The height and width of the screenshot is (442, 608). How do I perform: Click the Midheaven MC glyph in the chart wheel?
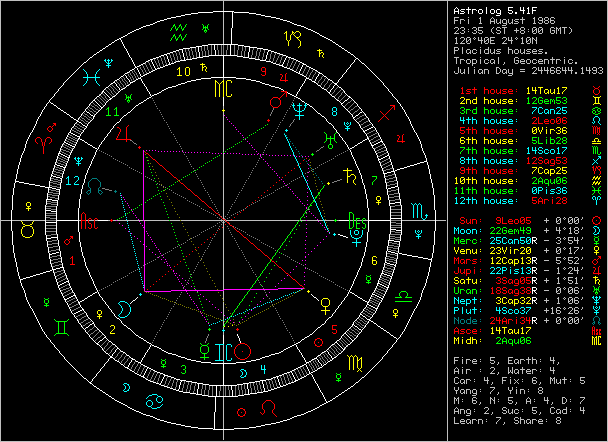point(220,90)
